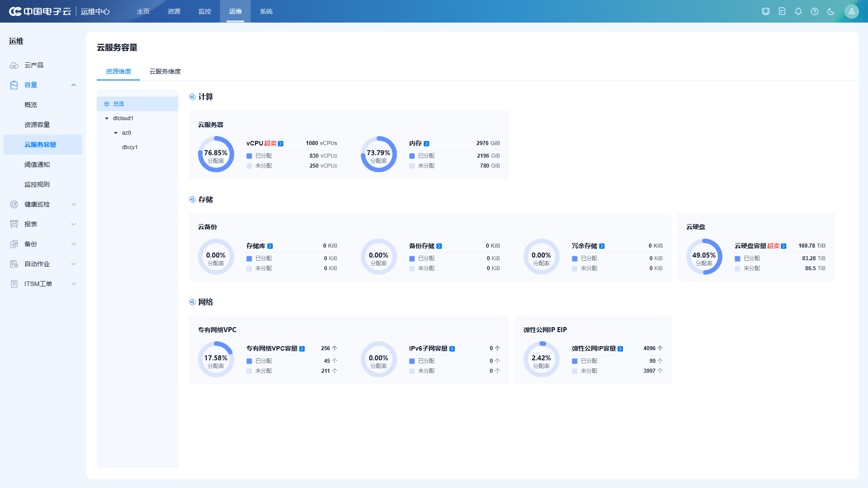This screenshot has width=868, height=488.
Task: Click the 存储 section icon
Action: [193, 199]
